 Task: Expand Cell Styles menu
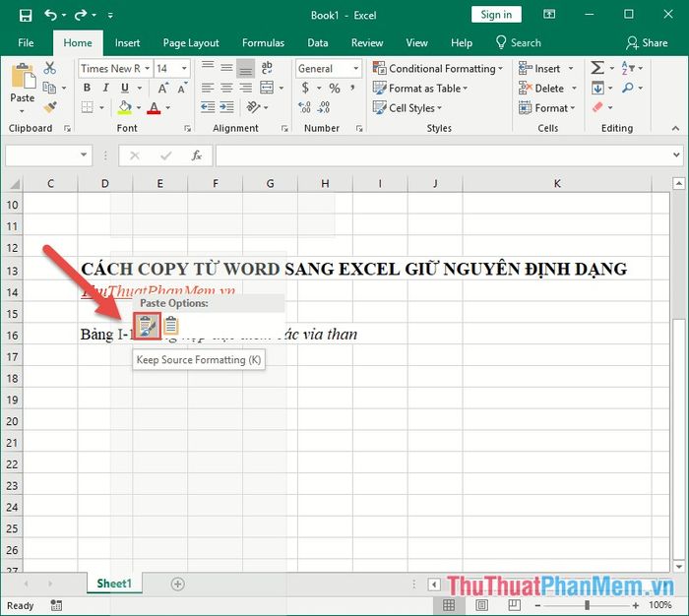407,107
